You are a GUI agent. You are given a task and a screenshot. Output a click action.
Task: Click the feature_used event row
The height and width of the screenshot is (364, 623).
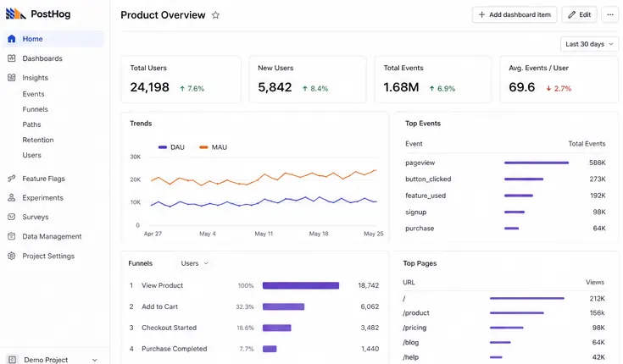click(x=505, y=196)
